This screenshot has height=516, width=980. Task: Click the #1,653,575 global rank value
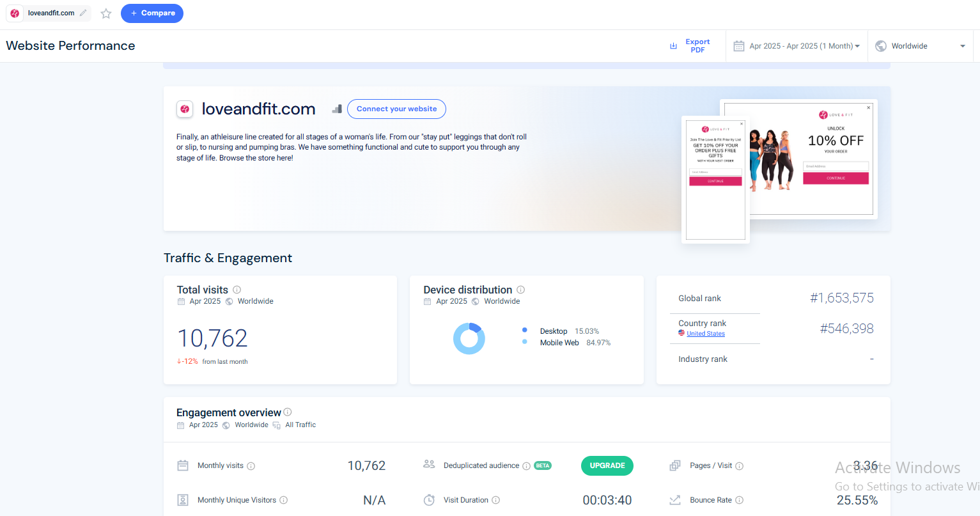tap(842, 298)
